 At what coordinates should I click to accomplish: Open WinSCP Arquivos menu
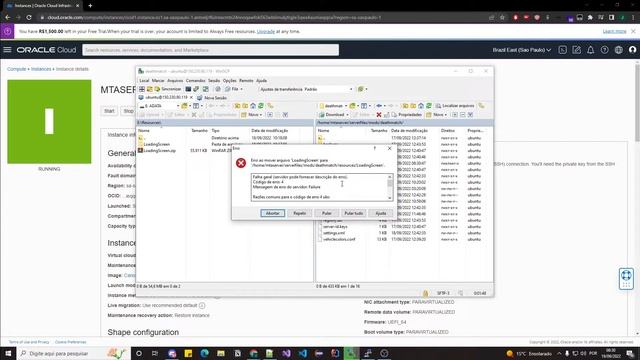(x=175, y=80)
